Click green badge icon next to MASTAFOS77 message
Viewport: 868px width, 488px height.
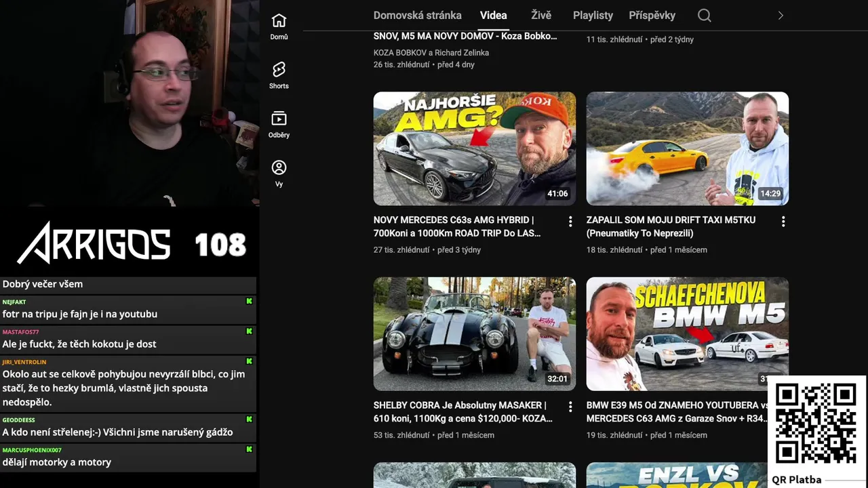coord(249,331)
